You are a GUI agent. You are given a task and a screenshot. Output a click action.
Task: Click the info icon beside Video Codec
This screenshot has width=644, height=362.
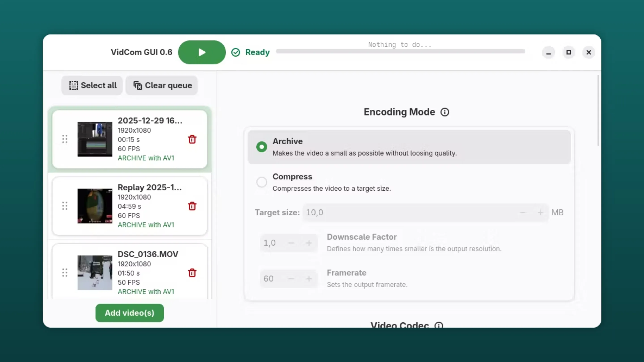[439, 325]
